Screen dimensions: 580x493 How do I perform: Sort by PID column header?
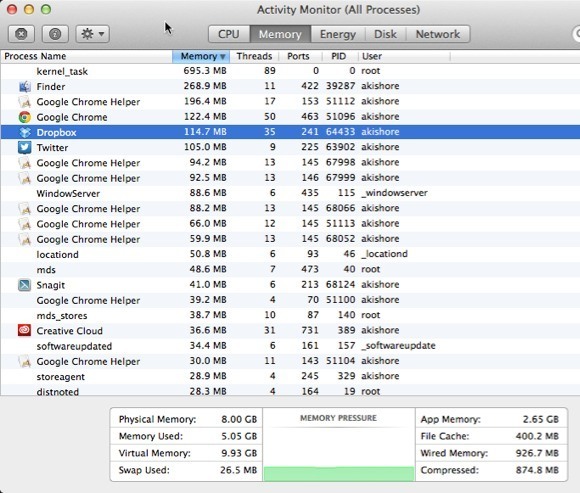click(340, 56)
